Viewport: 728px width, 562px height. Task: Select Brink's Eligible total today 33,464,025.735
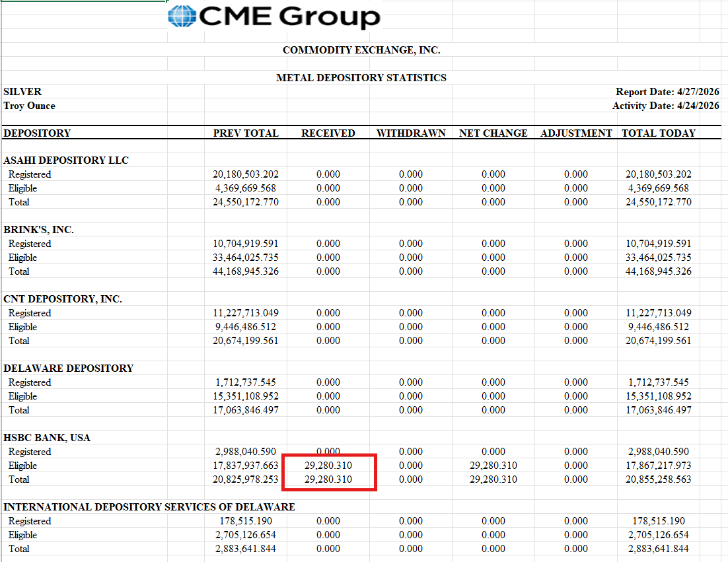click(x=659, y=258)
